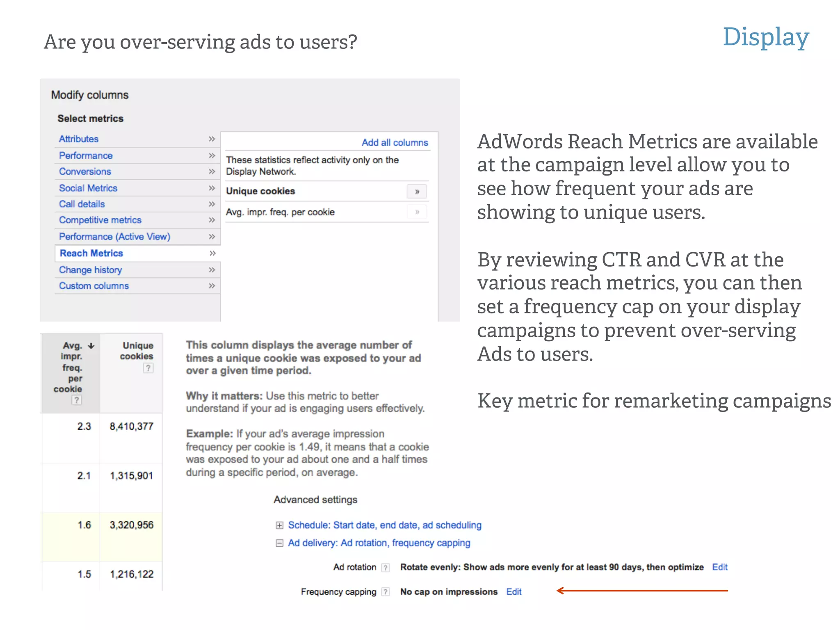This screenshot has width=840, height=630.
Task: Click chevron arrow next to Performance
Action: click(212, 155)
